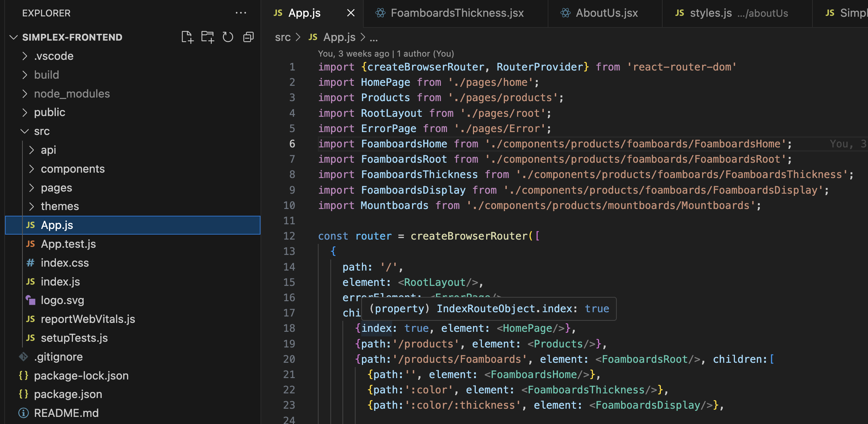Image resolution: width=868 pixels, height=424 pixels.
Task: Click the New File icon in Explorer
Action: [187, 37]
